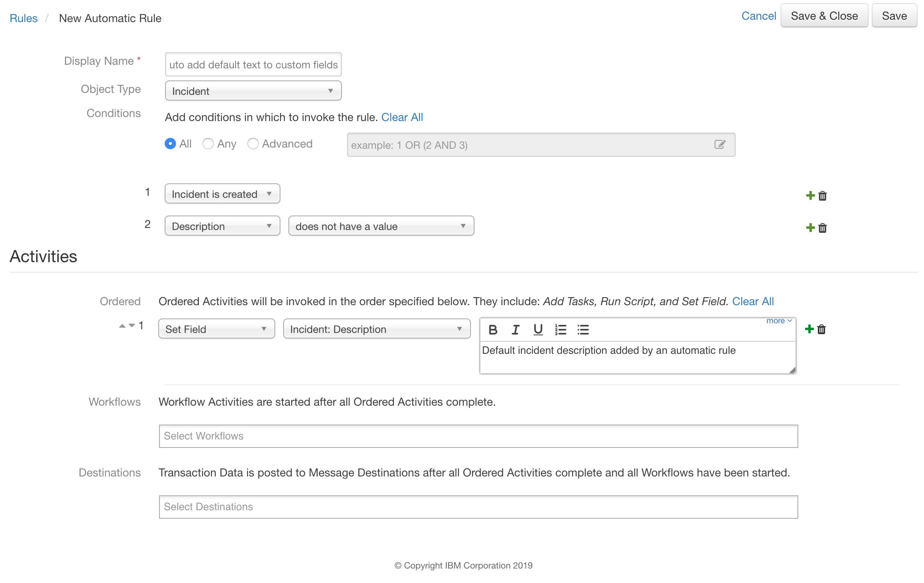Toggle underline in the rich text editor

click(x=538, y=330)
